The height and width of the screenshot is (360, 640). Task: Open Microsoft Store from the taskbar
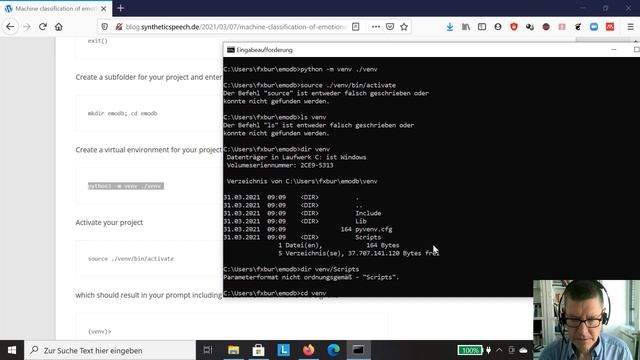258,350
